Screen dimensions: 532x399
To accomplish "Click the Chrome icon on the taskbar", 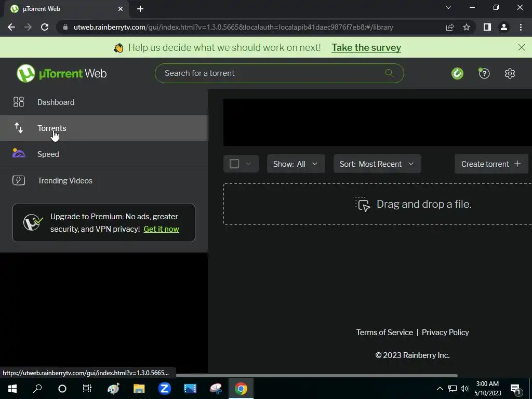I will 241,389.
